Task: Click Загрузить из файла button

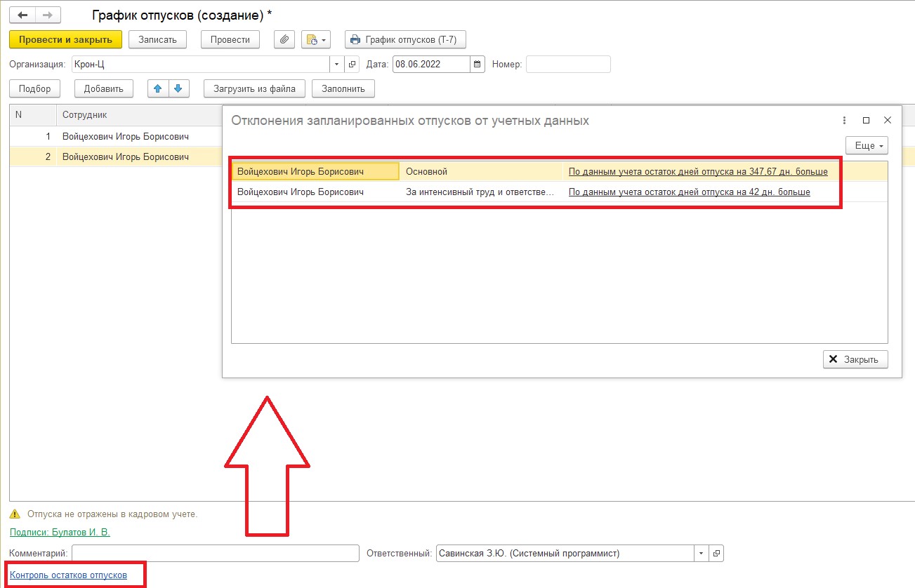Action: click(x=254, y=88)
